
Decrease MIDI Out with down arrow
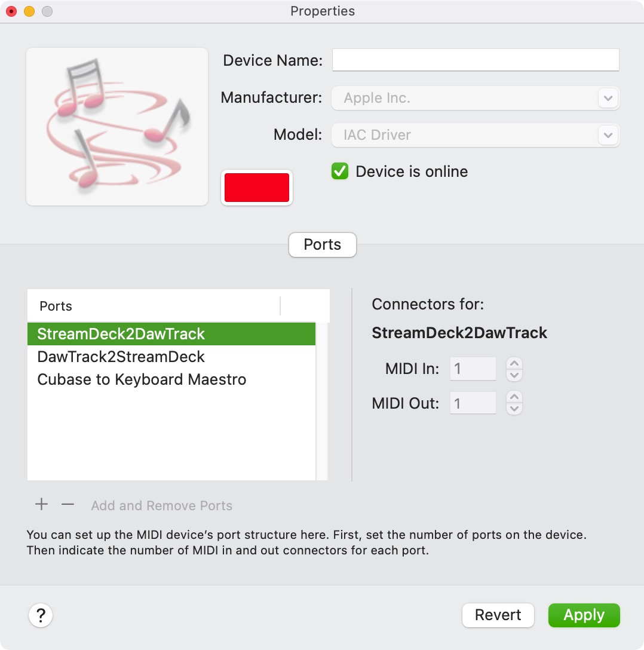(514, 409)
